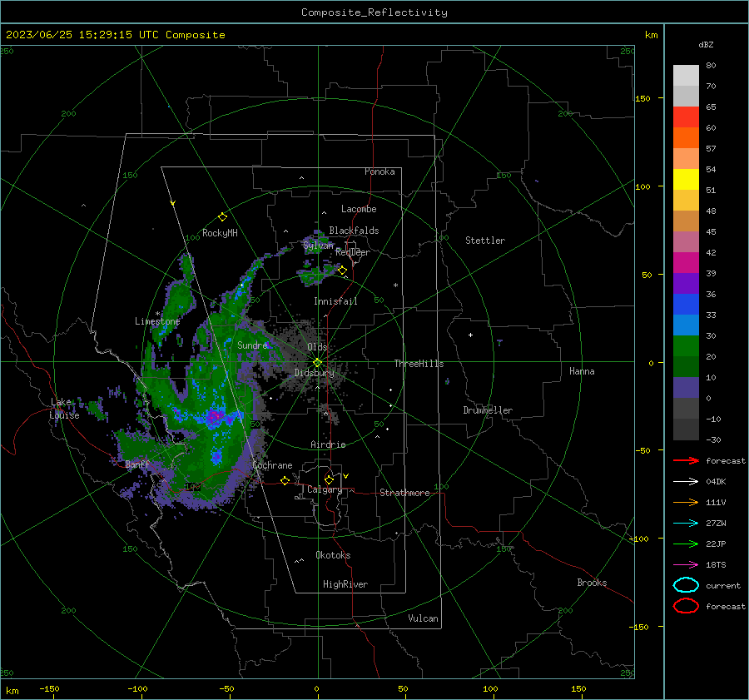Select the Stettler label
Screen dimensions: 749x700
tap(485, 241)
